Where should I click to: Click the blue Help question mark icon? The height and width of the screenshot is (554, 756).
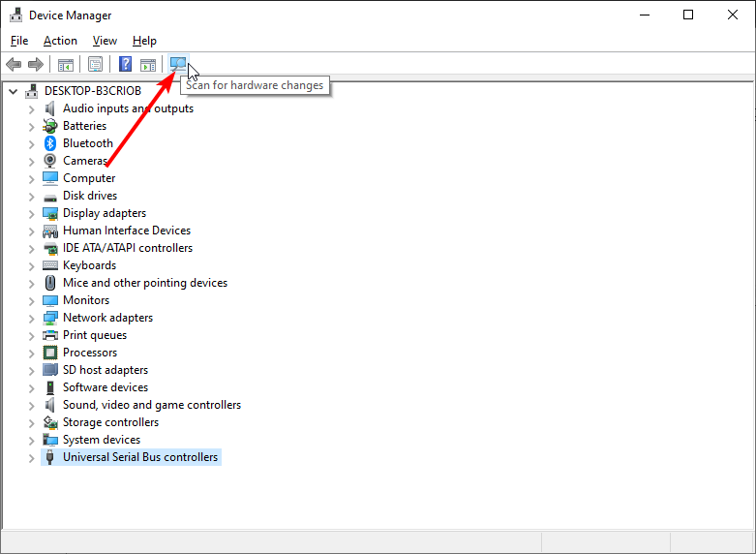coord(126,64)
